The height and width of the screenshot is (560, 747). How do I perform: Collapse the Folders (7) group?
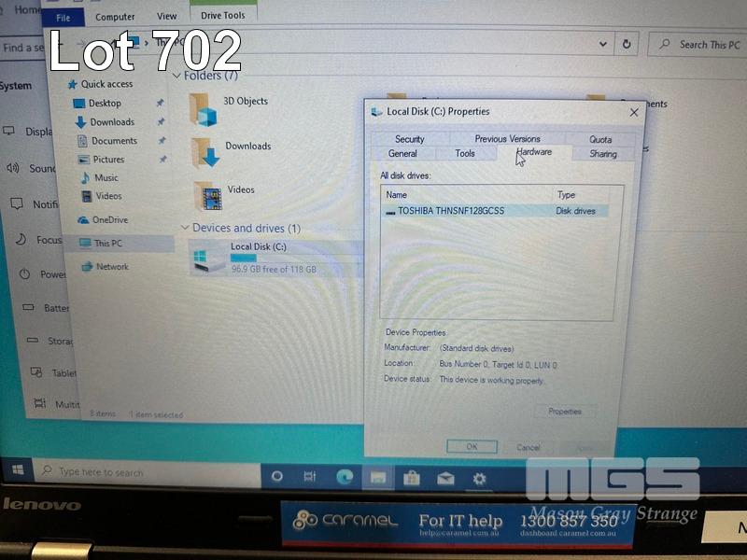click(178, 76)
